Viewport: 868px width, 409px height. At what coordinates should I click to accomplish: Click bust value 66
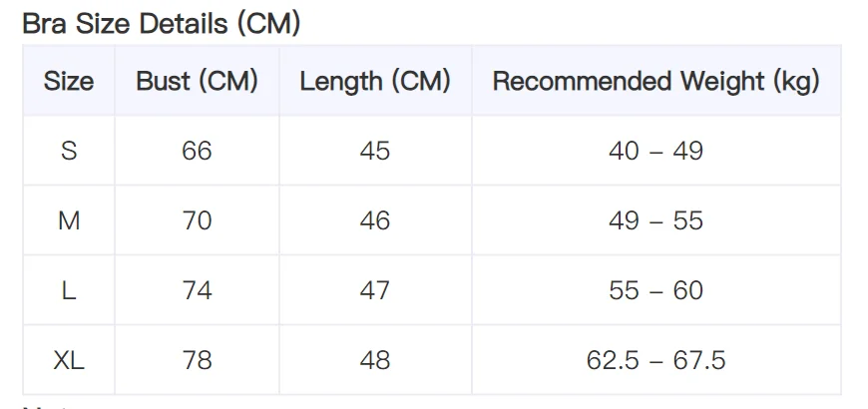coord(198,151)
